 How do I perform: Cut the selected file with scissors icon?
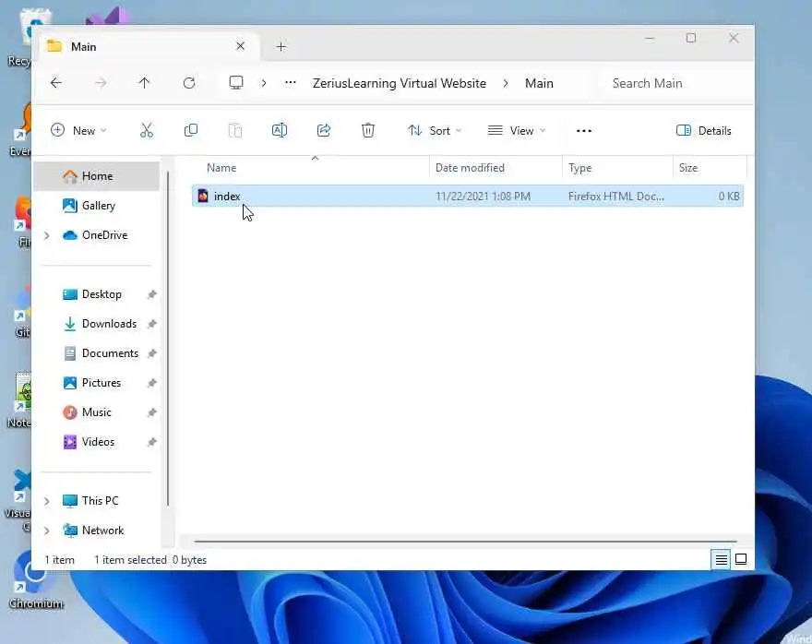(147, 130)
